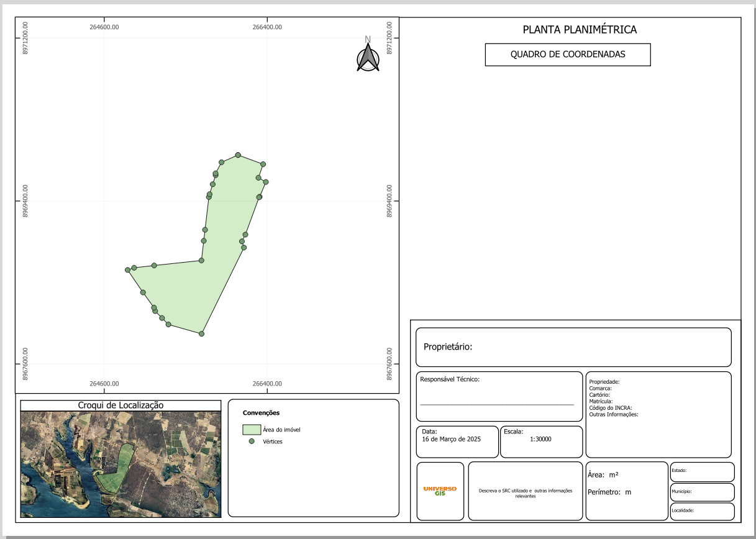Click the Vértices circle symbol in legend
This screenshot has width=756, height=539.
click(x=252, y=442)
